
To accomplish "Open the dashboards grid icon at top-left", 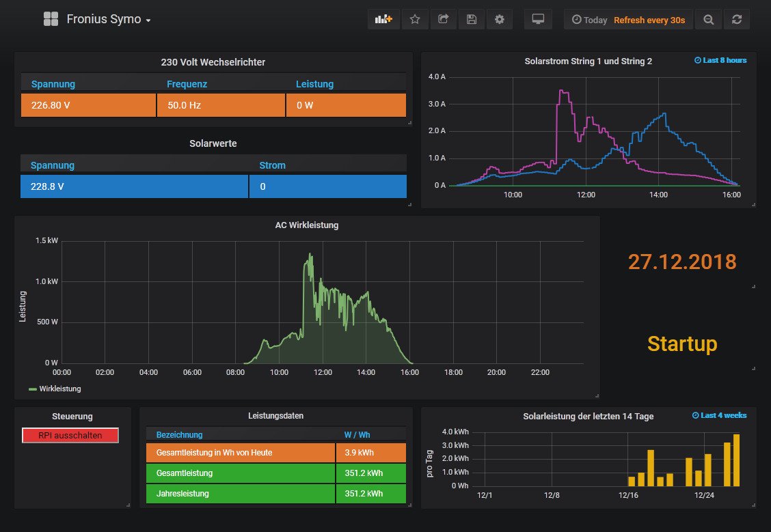I will (51, 19).
